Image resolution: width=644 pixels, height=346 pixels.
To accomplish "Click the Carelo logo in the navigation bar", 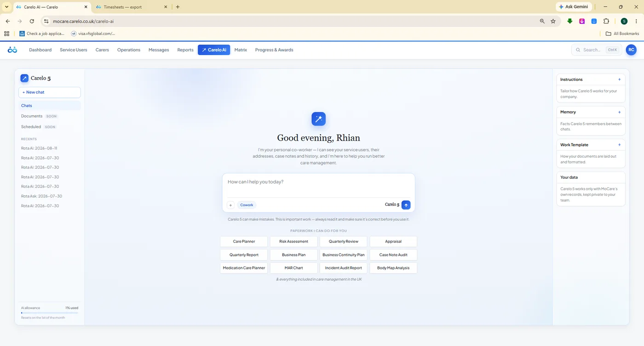I will [x=12, y=50].
